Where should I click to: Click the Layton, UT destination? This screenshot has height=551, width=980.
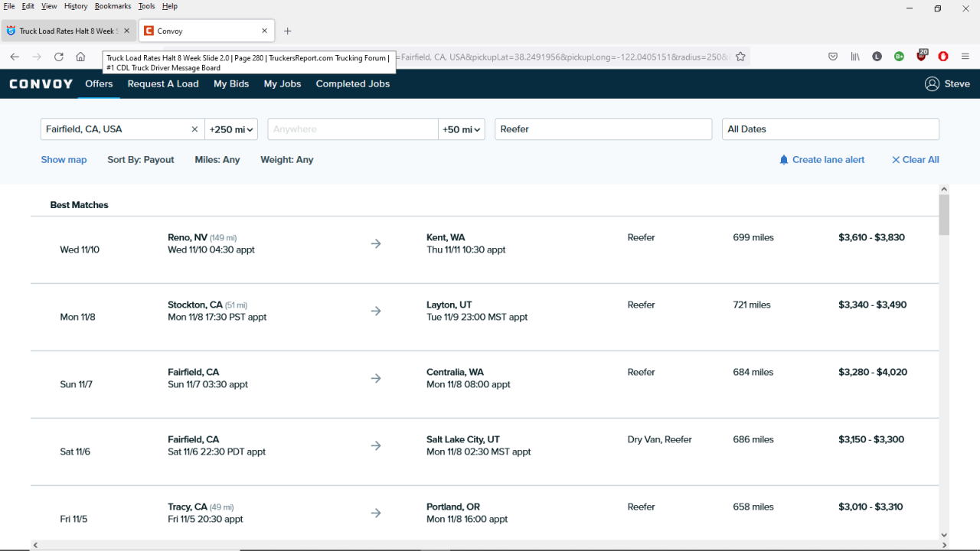coord(449,305)
